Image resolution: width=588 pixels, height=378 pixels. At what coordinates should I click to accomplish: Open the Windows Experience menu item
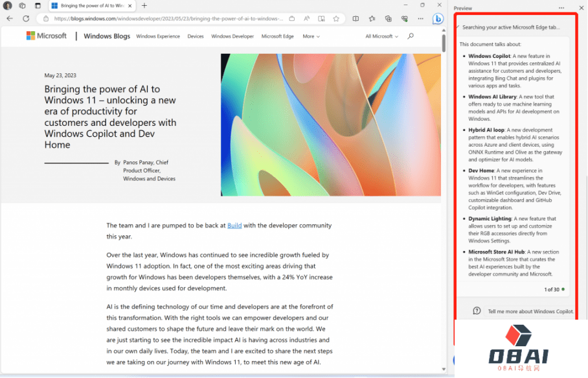(158, 36)
